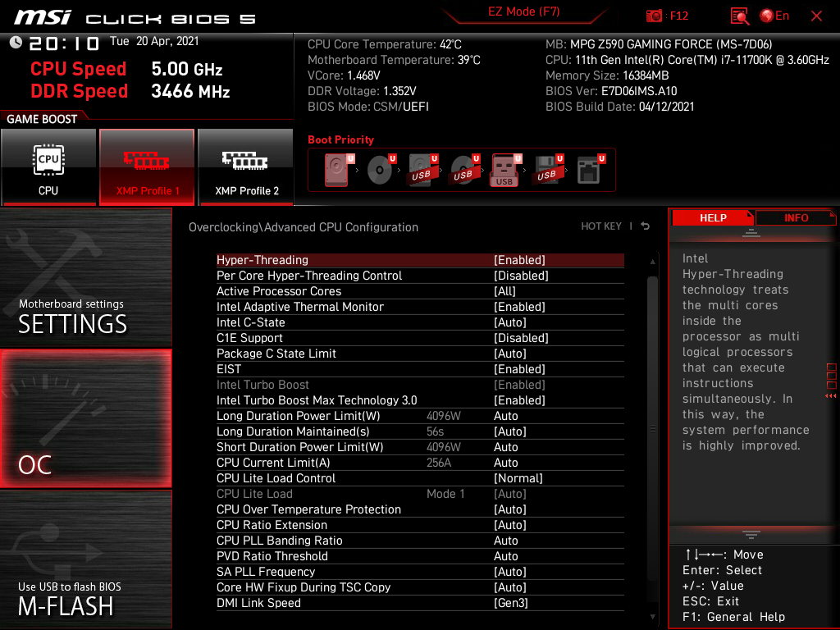
Task: Edit CPU Current Limit(A) value
Action: [x=420, y=463]
